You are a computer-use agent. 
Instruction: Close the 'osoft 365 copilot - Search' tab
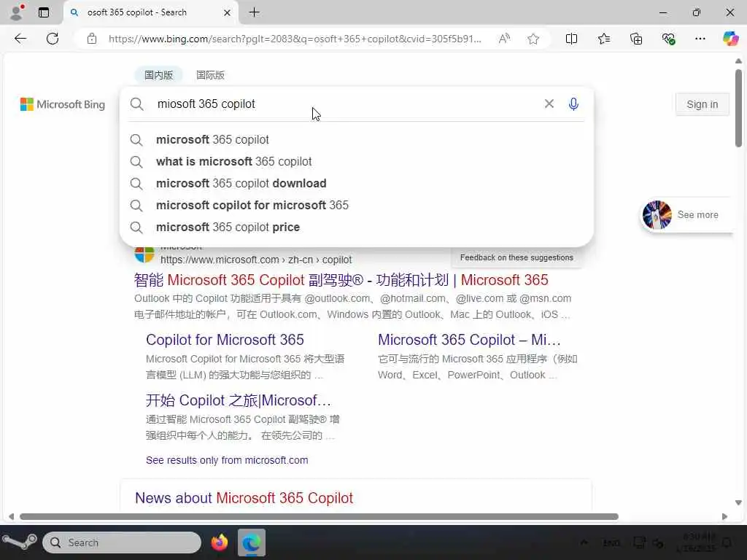pos(228,12)
